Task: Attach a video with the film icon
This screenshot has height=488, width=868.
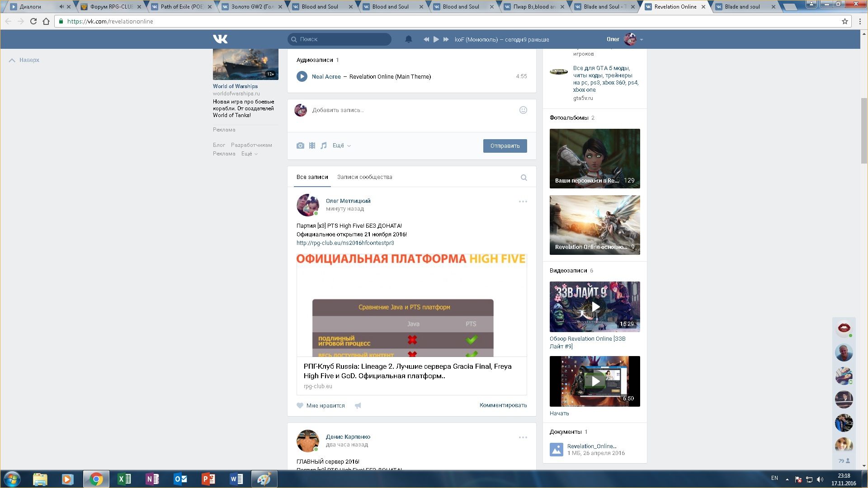Action: click(312, 145)
